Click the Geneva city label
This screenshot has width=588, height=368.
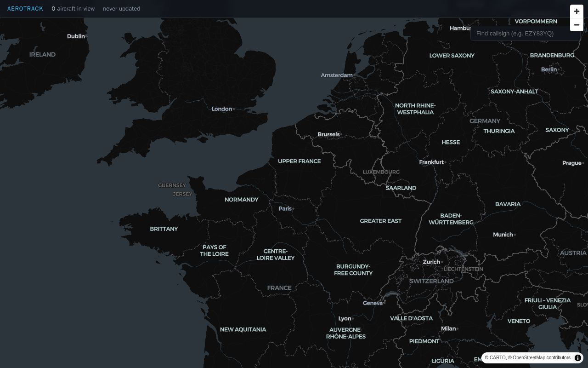[x=373, y=303]
